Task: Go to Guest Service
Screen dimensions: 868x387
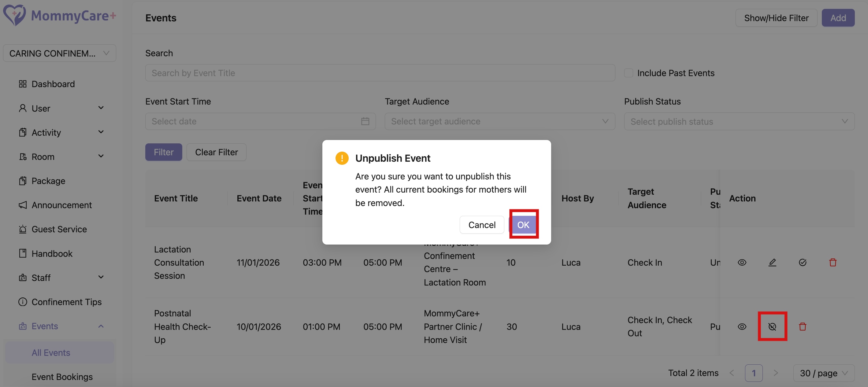Action: pos(59,229)
